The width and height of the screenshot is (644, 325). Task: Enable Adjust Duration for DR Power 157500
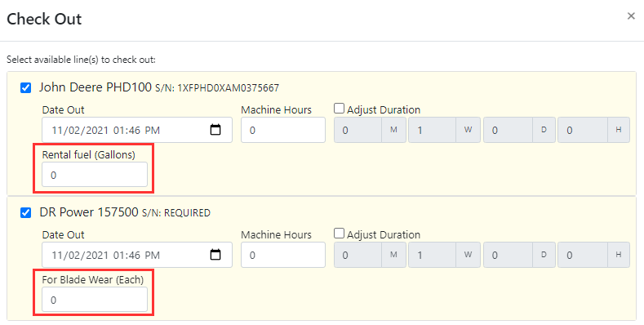[339, 234]
